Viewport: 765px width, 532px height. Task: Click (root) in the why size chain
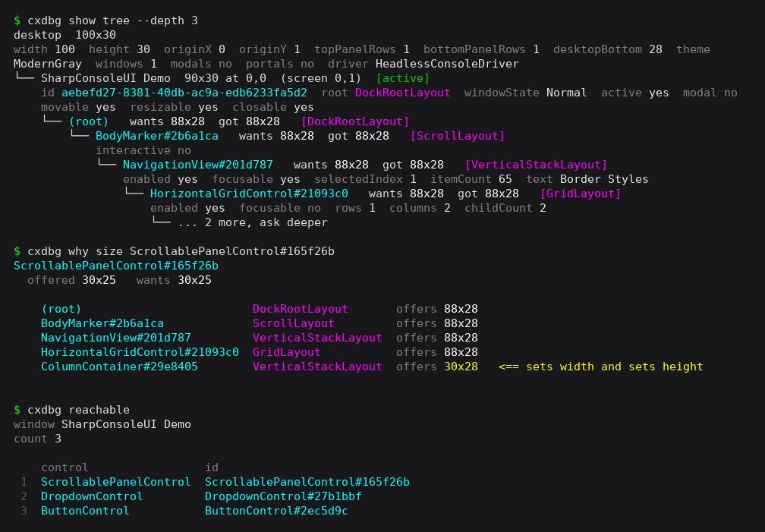(61, 309)
